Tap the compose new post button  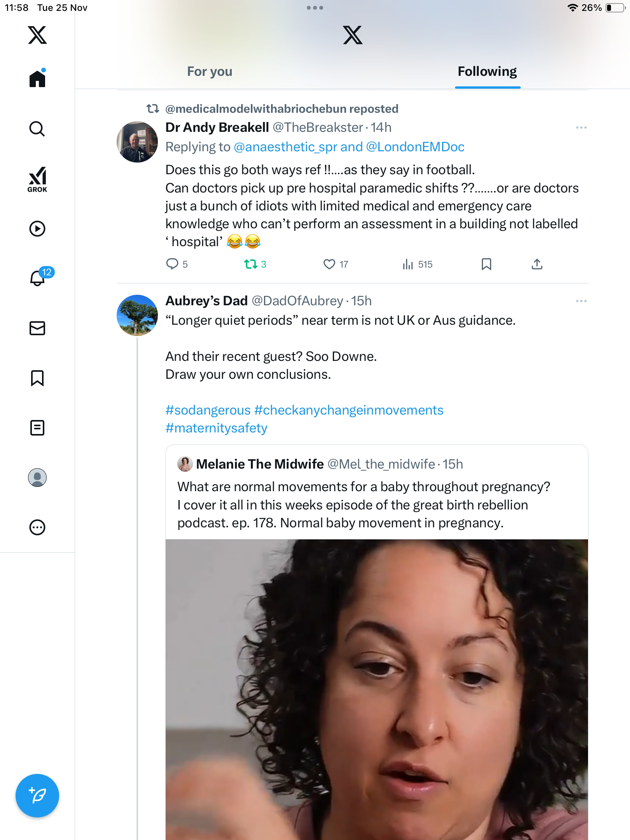click(37, 796)
